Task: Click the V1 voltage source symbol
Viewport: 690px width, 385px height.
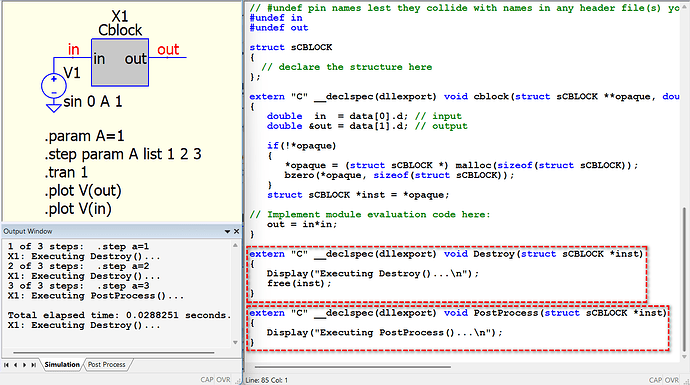Action: tap(54, 86)
